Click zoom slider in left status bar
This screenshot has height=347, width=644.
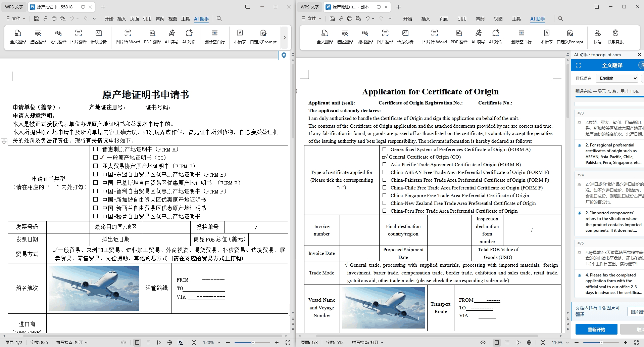252,342
